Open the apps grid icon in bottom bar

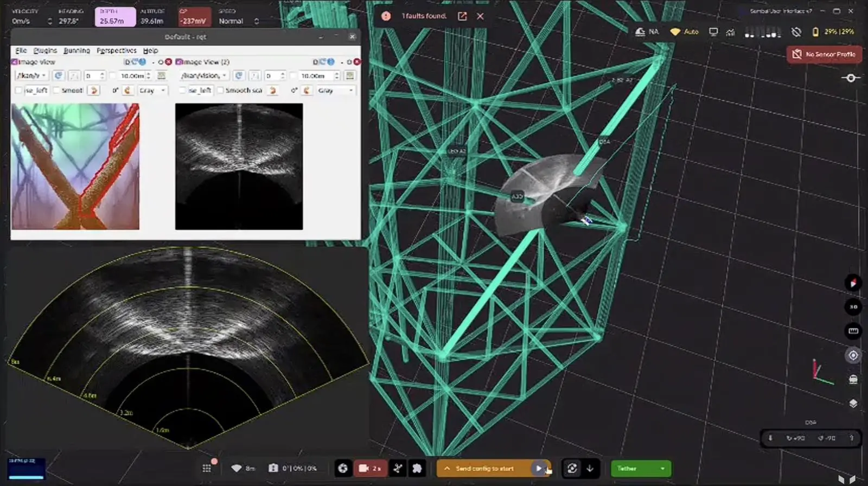[x=207, y=469]
